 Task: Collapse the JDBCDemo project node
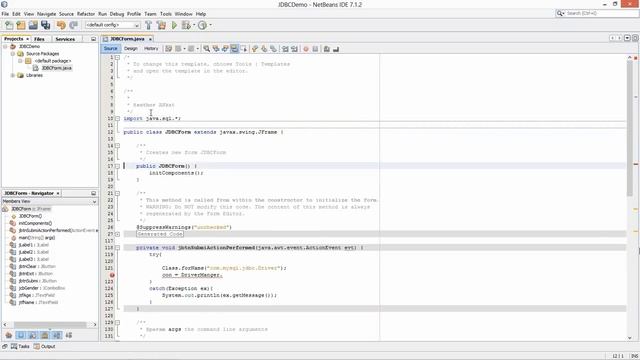coord(5,47)
